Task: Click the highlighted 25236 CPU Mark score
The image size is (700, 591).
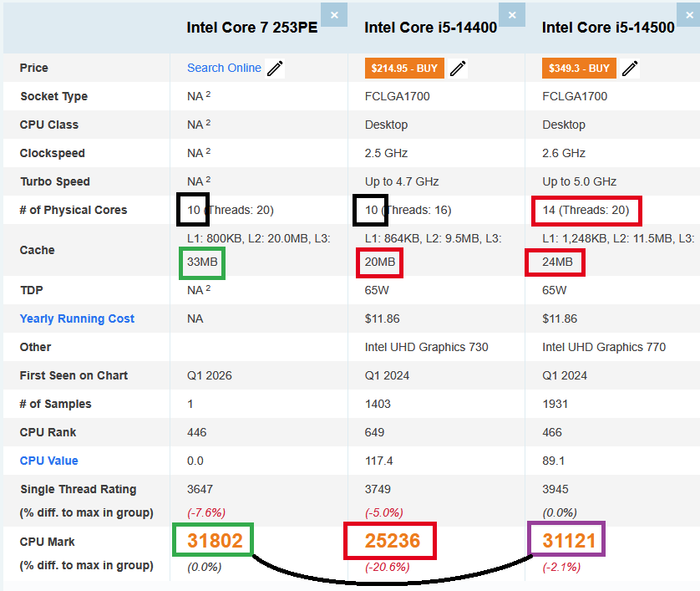Action: (x=392, y=541)
